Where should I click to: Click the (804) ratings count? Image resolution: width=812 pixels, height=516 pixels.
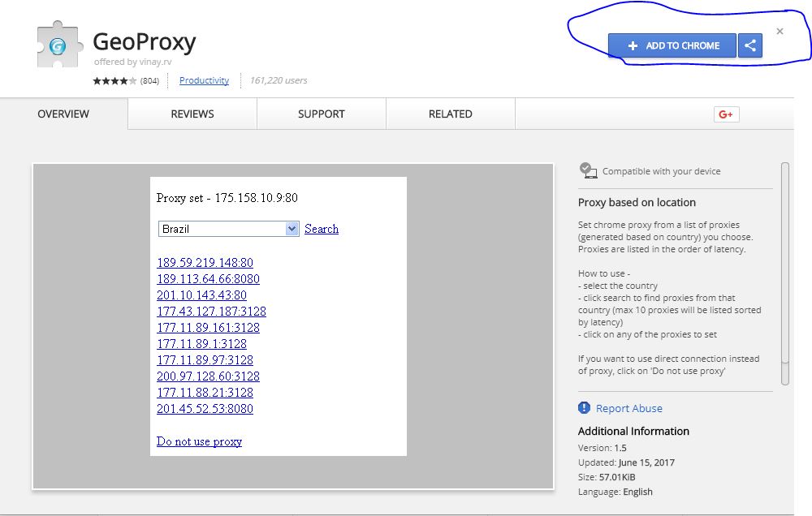(149, 81)
